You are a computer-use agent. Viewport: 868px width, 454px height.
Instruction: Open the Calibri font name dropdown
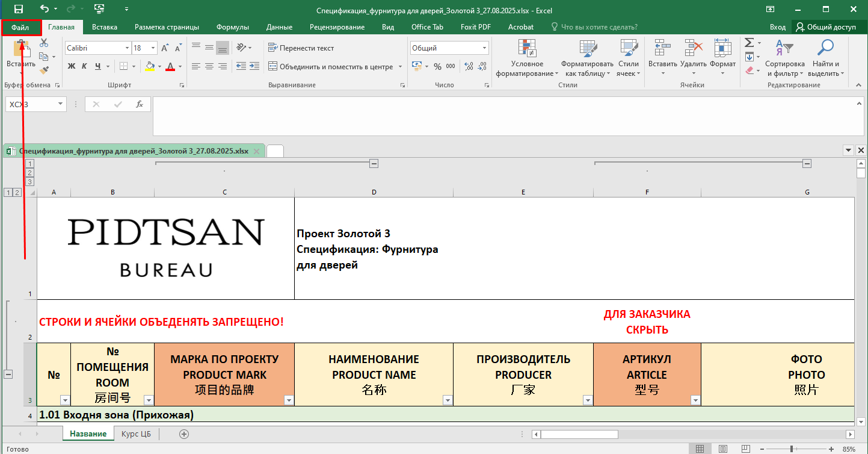click(x=127, y=48)
